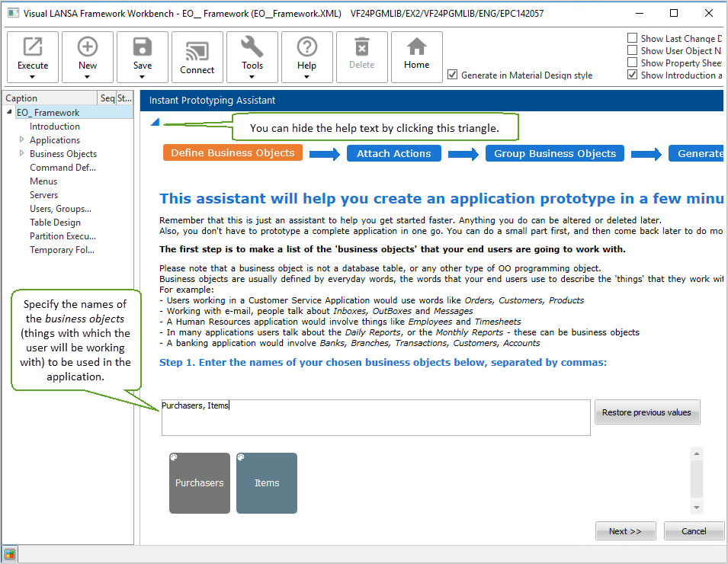Select Group Business Objects step
This screenshot has width=728, height=564.
pyautogui.click(x=555, y=153)
